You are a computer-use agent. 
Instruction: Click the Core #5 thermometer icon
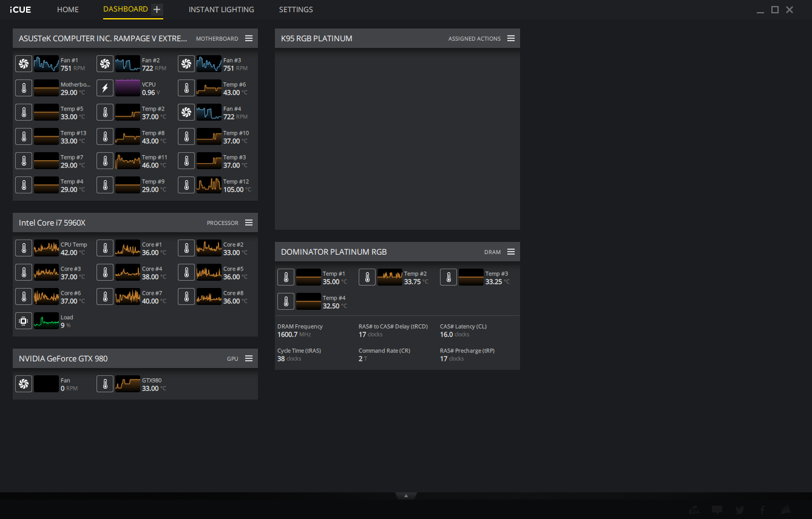click(186, 272)
